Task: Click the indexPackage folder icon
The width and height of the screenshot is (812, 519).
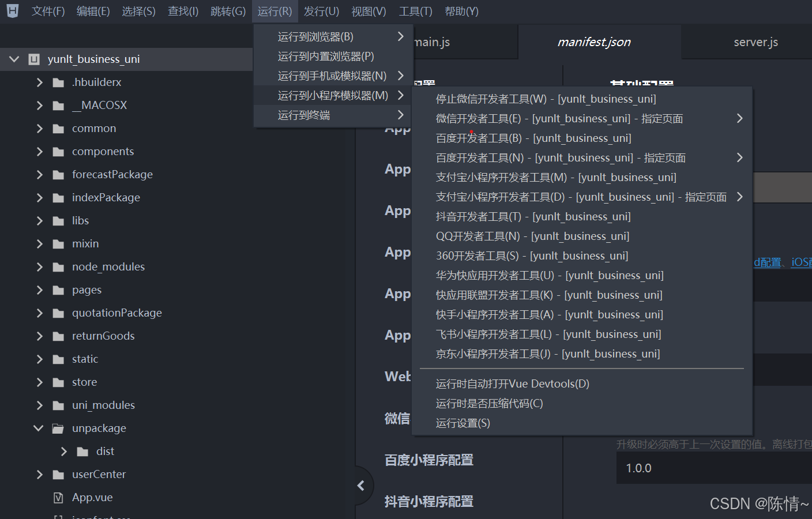Action: pos(58,198)
